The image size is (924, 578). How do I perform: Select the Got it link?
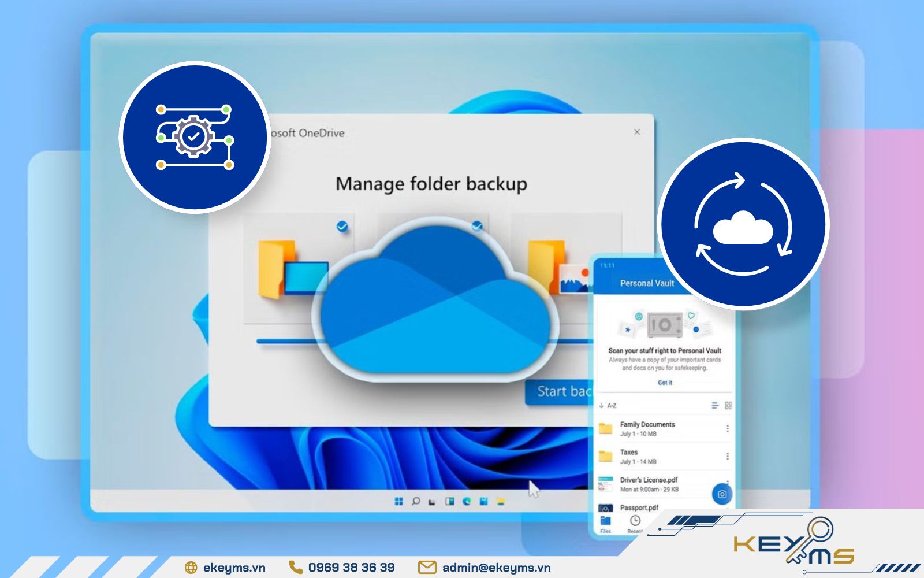point(664,383)
